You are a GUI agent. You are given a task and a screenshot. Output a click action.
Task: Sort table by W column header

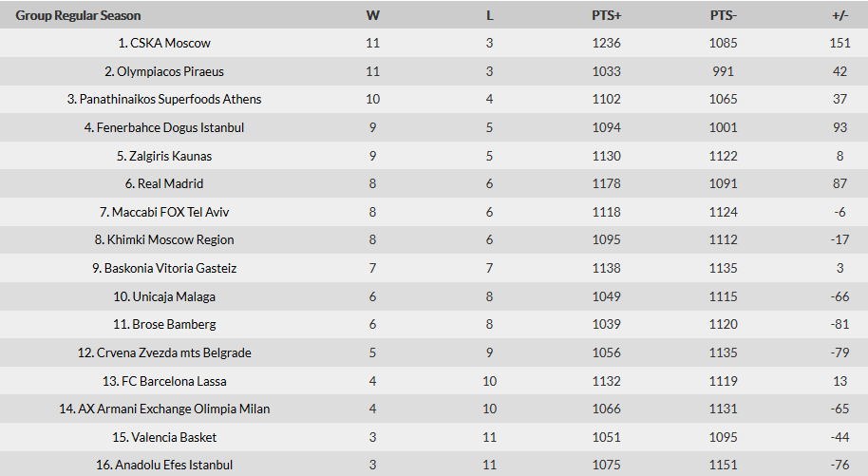click(372, 15)
